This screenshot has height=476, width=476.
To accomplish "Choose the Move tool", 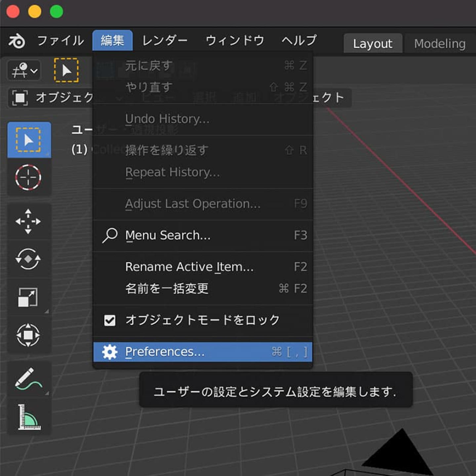I will coord(28,221).
